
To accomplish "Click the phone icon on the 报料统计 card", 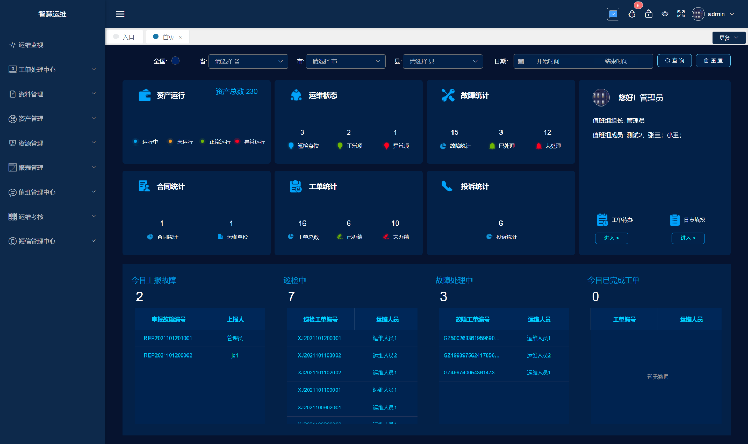I will pyautogui.click(x=447, y=186).
